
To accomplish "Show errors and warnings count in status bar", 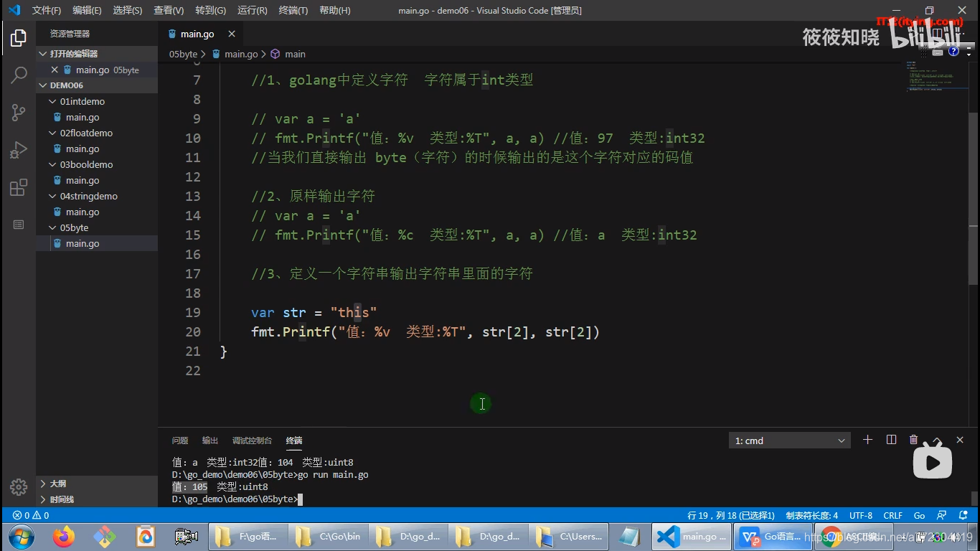I will coord(31,515).
